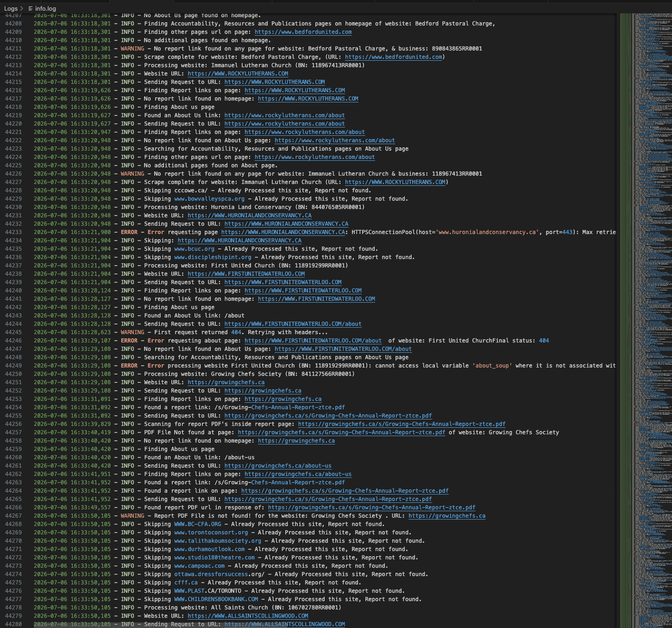Follow the growingchefs.ca link on WARNING line 44267
672x628 pixels.
[x=447, y=516]
